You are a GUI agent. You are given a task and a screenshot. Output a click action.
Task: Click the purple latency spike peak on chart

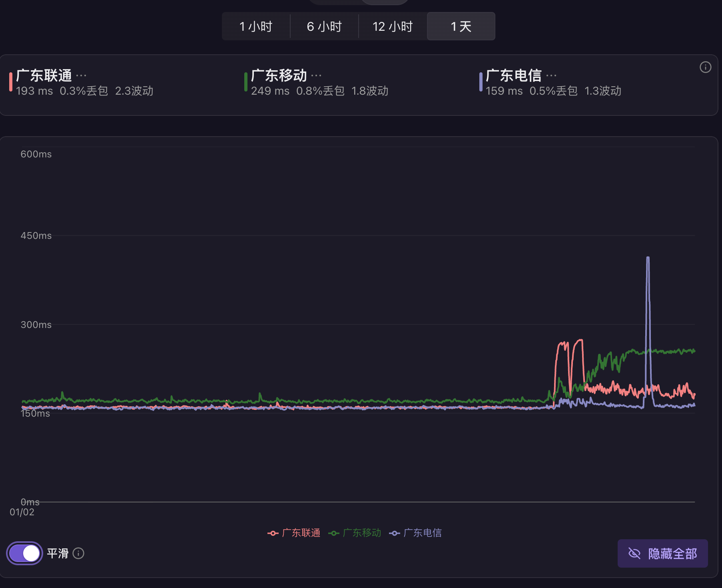[648, 258]
